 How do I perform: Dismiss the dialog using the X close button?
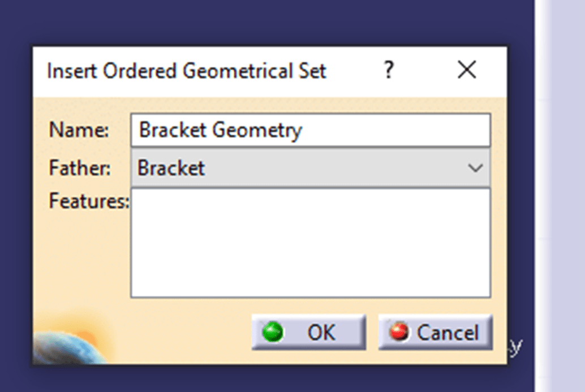467,70
